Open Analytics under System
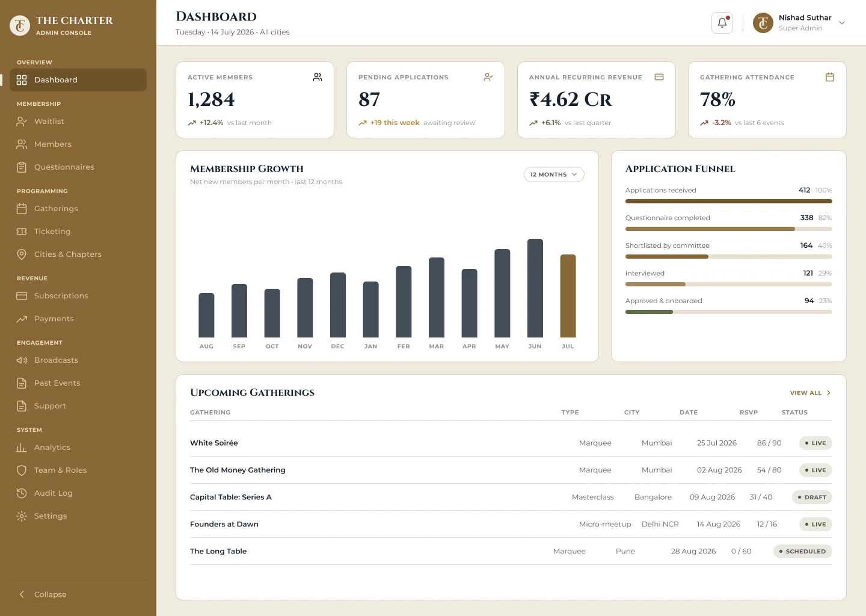This screenshot has width=866, height=616. pyautogui.click(x=78, y=448)
